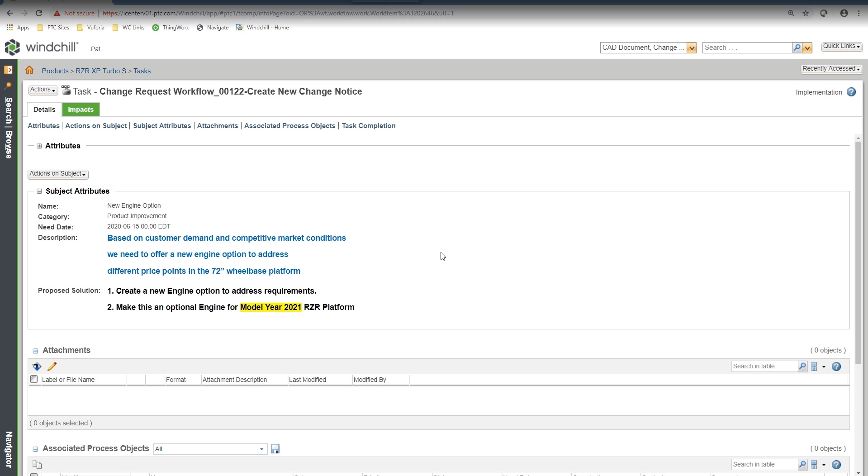The image size is (868, 476).
Task: Open the browser profile avatar icon
Action: pyautogui.click(x=844, y=13)
